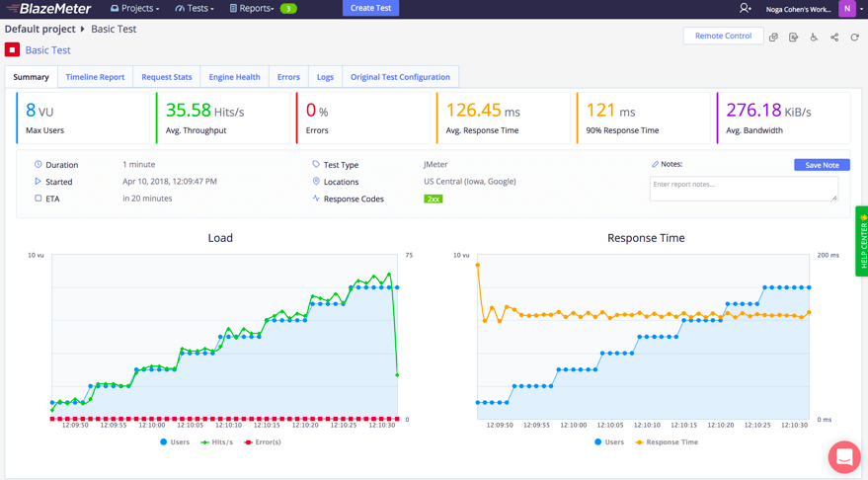Screen dimensions: 868x480
Task: Click the Create Test button
Action: coord(370,9)
